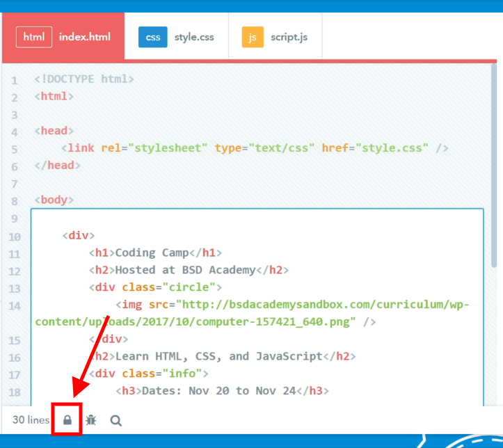Screen dimensions: 503x448
Task: Click the html badge icon
Action: tap(34, 37)
